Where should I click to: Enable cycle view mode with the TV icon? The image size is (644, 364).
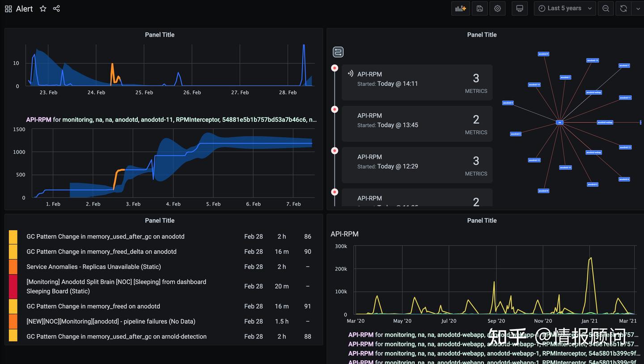[x=519, y=8]
